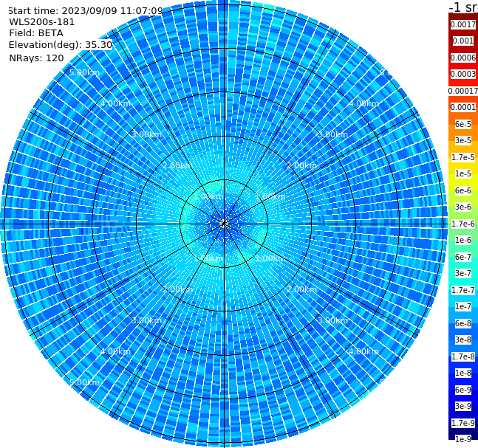Click the 0.00017 colorbar label
The width and height of the screenshot is (478, 448).
(x=463, y=91)
